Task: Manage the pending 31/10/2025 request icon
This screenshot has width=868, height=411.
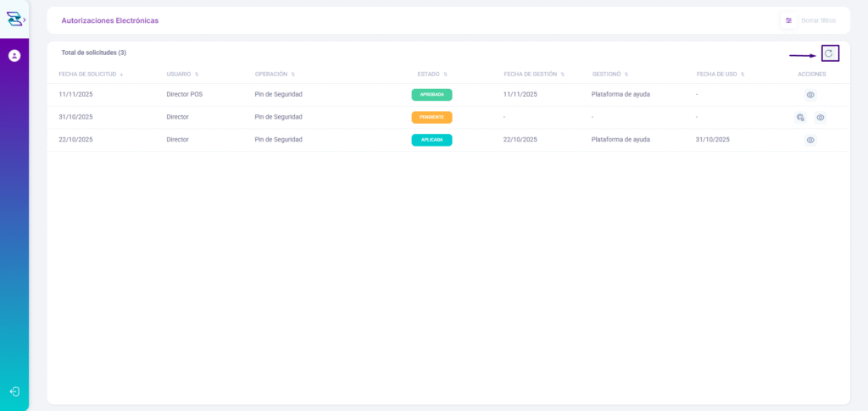Action: coord(800,117)
